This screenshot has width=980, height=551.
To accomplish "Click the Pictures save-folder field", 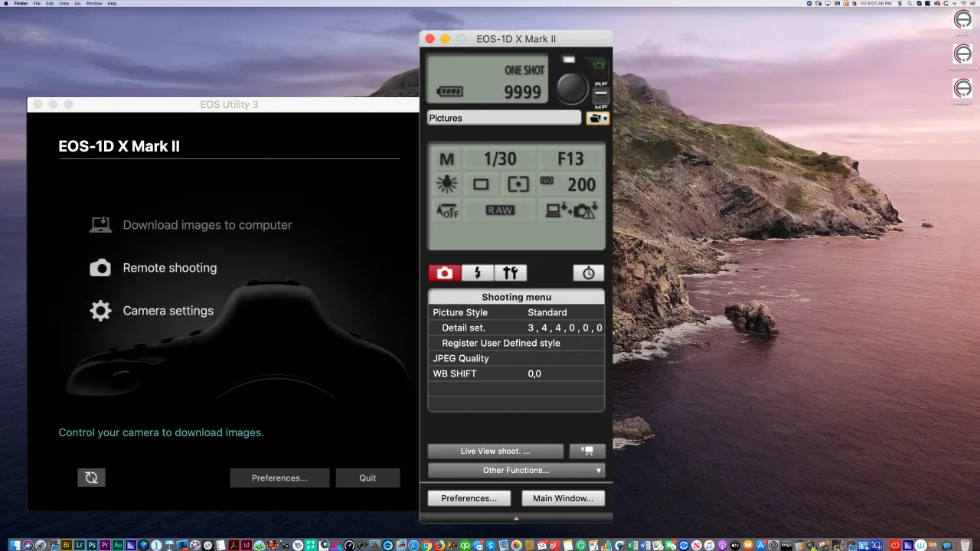I will click(x=504, y=118).
